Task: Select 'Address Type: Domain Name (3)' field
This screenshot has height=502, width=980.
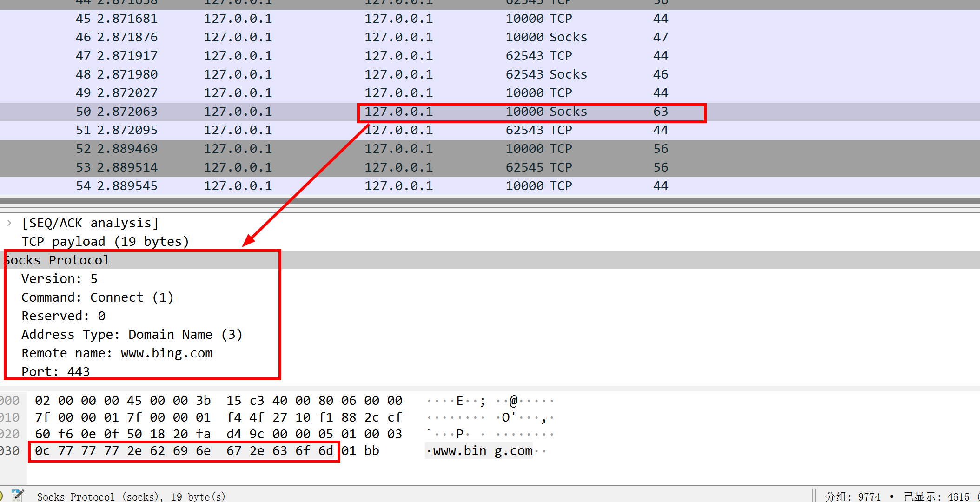Action: 132,335
